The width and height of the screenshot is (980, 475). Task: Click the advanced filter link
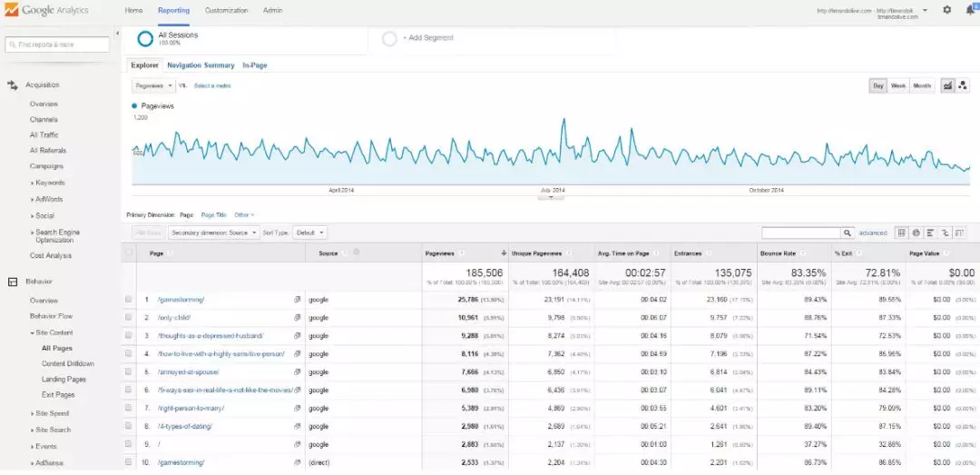tap(873, 233)
